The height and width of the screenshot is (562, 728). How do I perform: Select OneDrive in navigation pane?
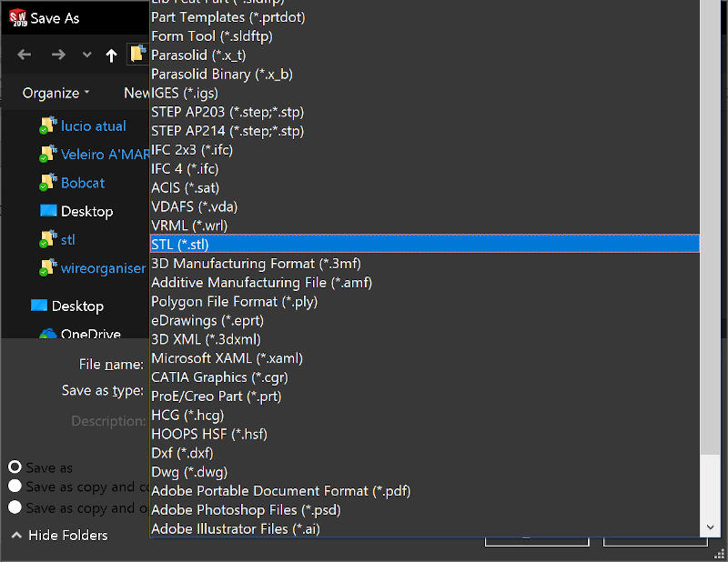[90, 333]
